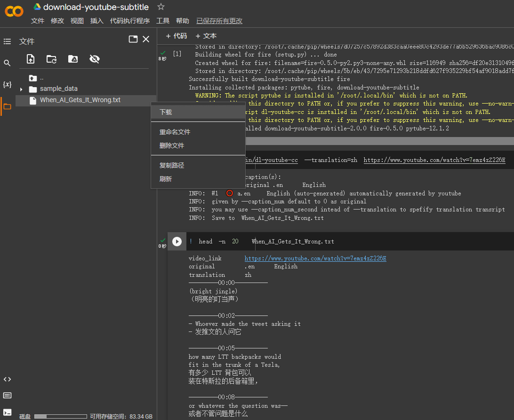Collapse the file explorer panel
Screen dimensions: 514x420
(x=145, y=39)
